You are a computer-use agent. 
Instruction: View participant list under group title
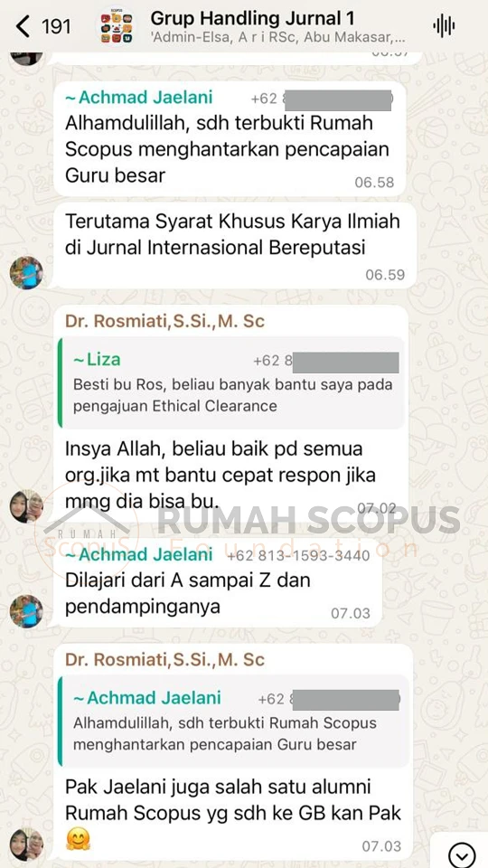coord(277,40)
